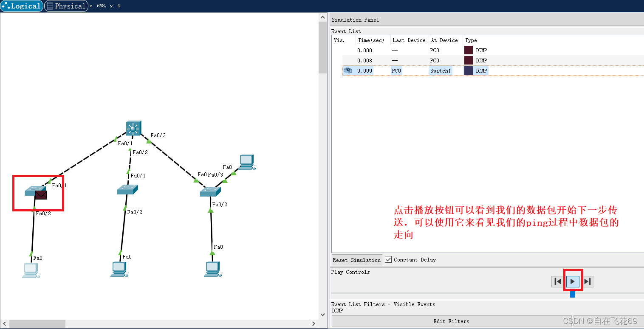Select the event row at time 0.008
The image size is (644, 329).
pos(493,60)
